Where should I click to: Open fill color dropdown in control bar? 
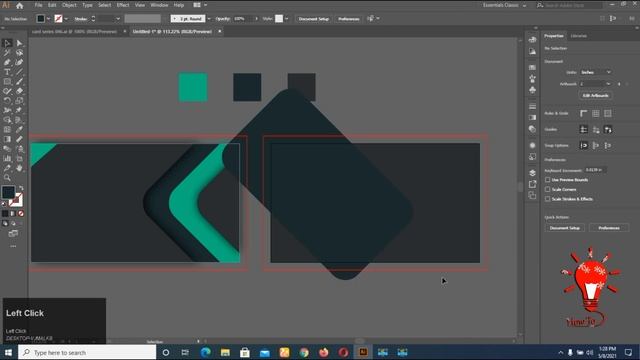[48, 19]
